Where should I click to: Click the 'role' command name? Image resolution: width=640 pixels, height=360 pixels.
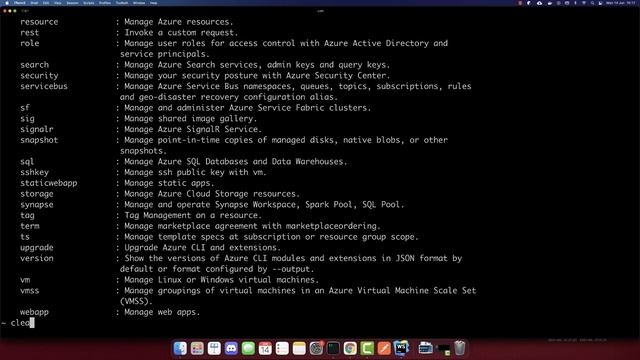(x=30, y=43)
